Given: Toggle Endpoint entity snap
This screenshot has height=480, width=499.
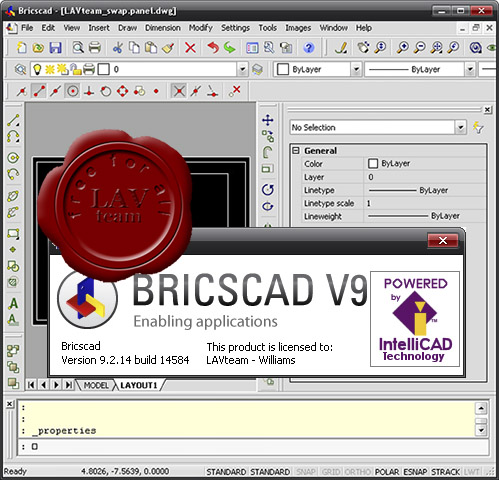Looking at the screenshot, I should pyautogui.click(x=39, y=91).
